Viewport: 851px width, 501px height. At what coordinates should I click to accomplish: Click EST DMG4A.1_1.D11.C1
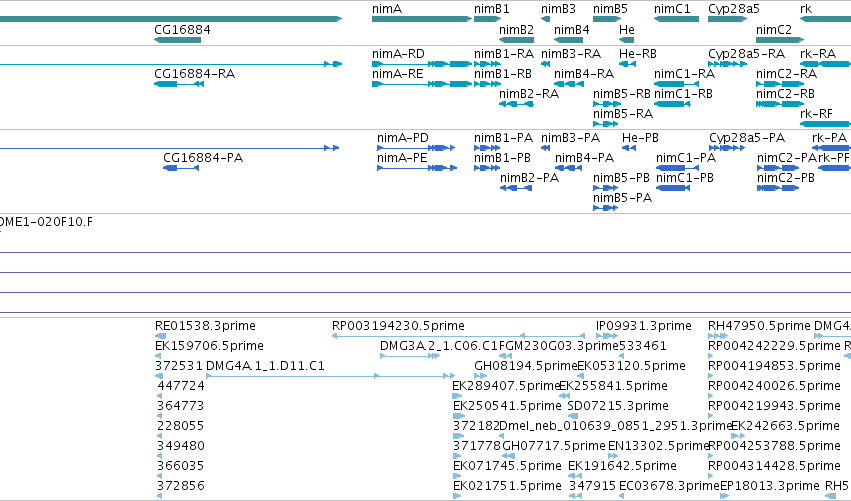pos(331,376)
